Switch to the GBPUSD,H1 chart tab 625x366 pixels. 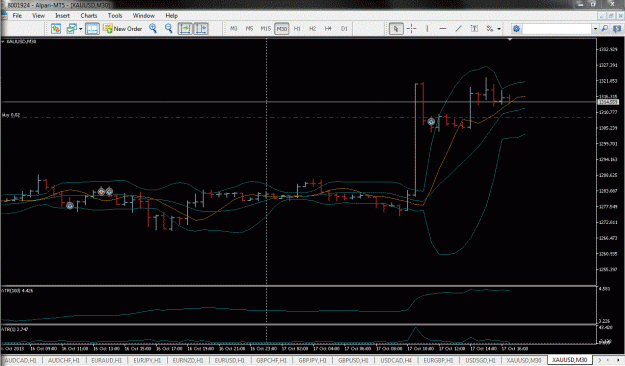click(354, 360)
